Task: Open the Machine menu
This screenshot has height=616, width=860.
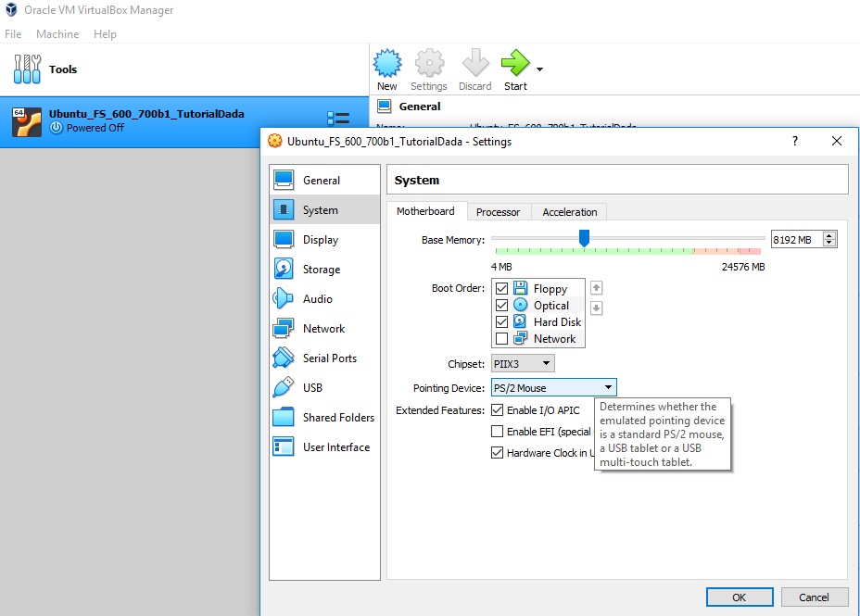Action: tap(57, 34)
